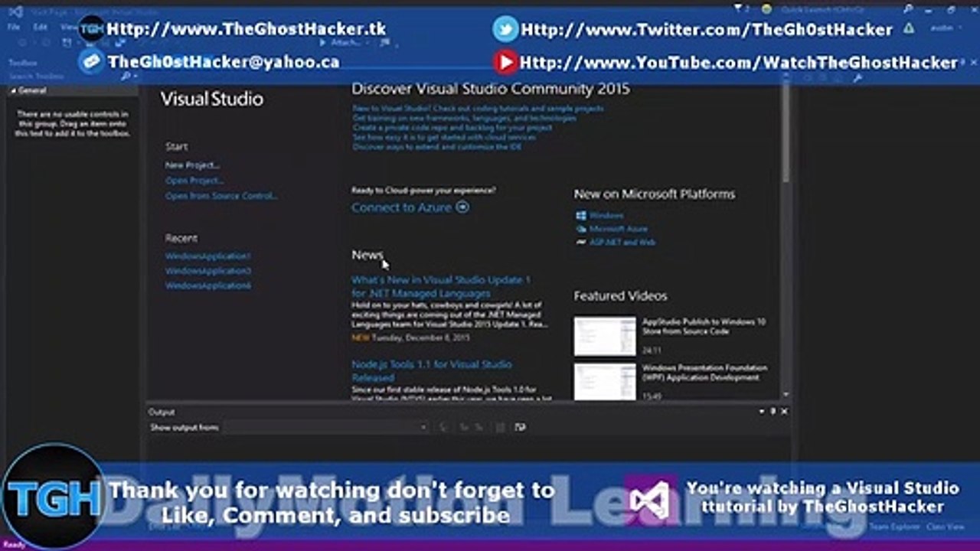Viewport: 980px width, 551px height.
Task: Click the account warning triangle icon
Action: 909,28
